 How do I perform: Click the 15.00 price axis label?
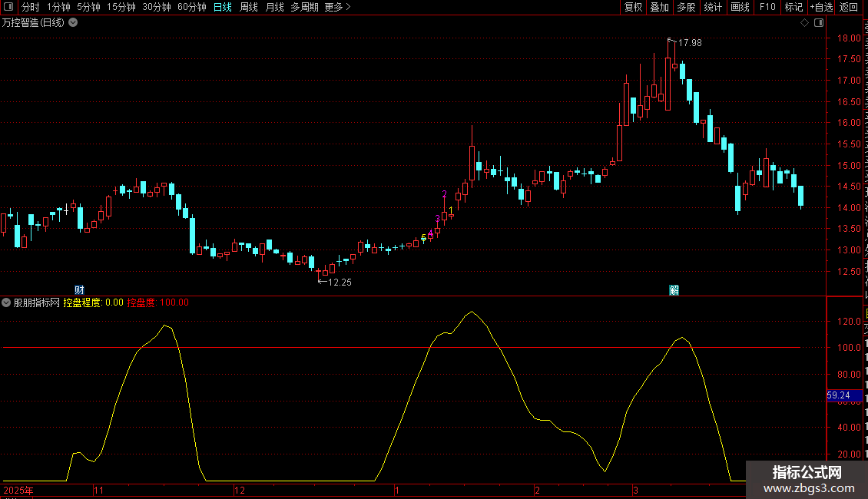[849, 165]
